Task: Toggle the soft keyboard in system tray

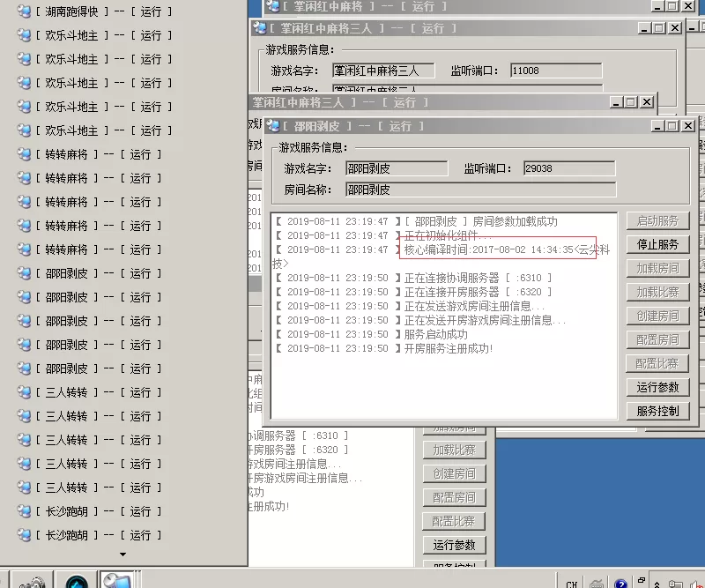Action: [597, 584]
